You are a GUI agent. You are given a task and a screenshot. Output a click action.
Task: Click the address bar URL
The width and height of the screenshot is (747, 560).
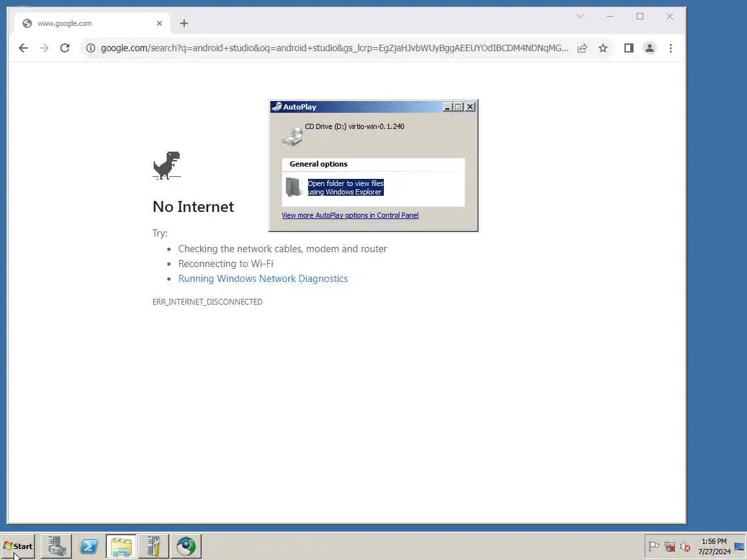(x=335, y=48)
